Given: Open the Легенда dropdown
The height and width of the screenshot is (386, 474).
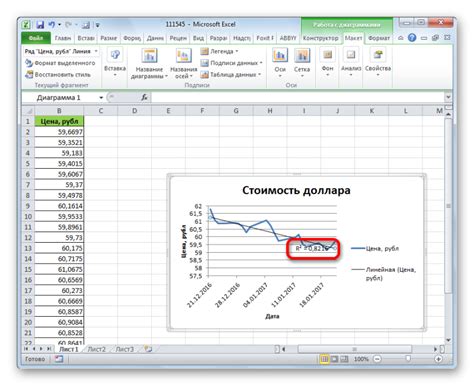Looking at the screenshot, I should [220, 51].
